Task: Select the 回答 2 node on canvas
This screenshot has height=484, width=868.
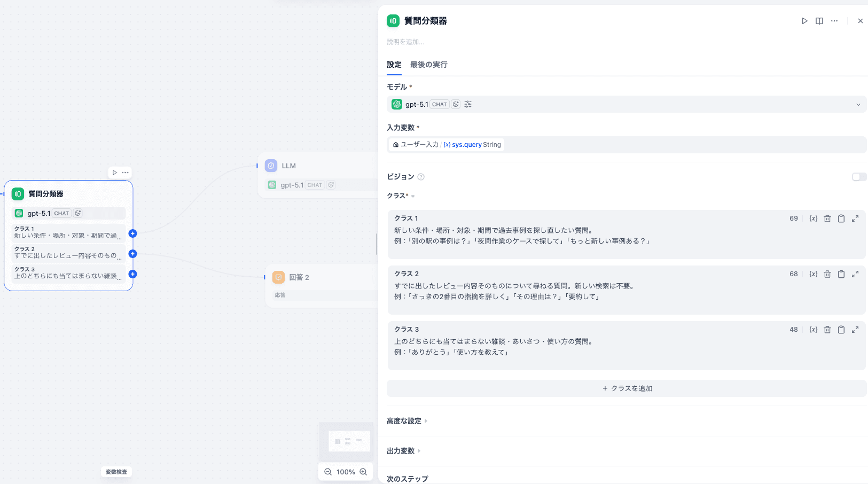Action: (322, 286)
